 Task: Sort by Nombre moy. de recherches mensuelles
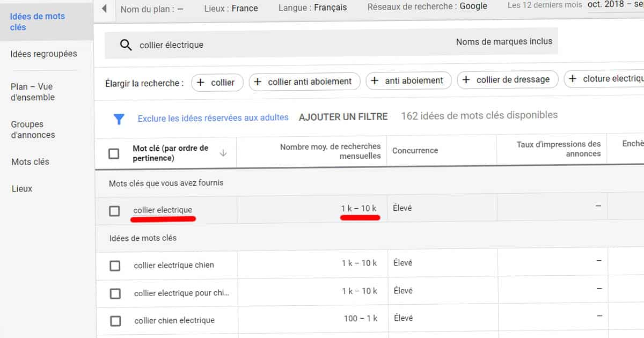click(x=330, y=151)
